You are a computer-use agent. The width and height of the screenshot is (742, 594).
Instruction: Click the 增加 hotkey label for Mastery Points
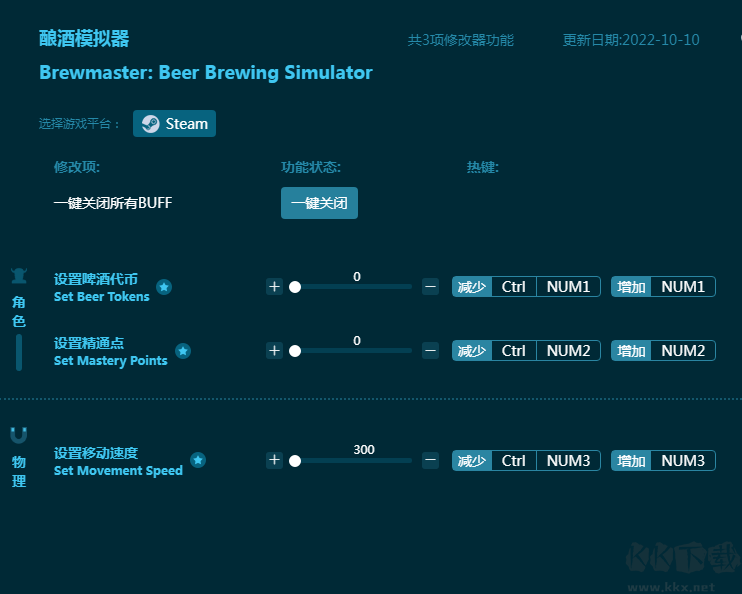point(631,351)
